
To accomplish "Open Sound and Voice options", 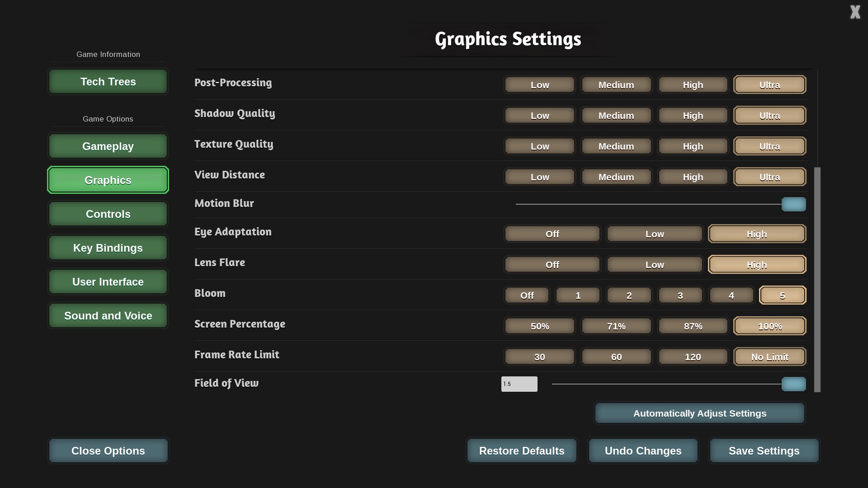I will pyautogui.click(x=108, y=316).
